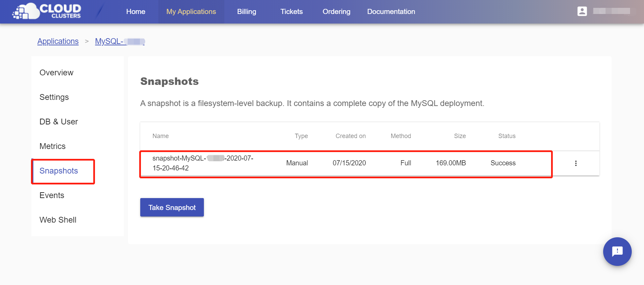Open the Events section
This screenshot has height=285, width=644.
[x=52, y=195]
